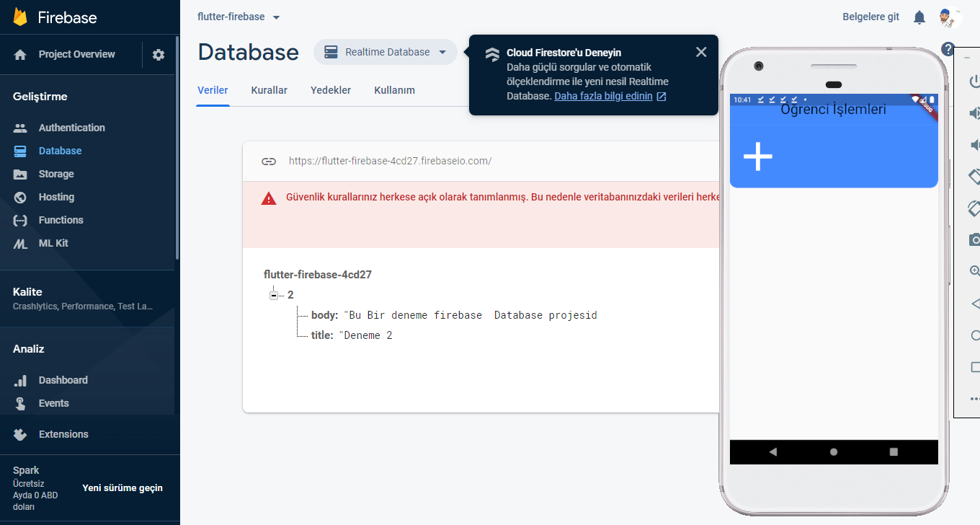Click the Database sidebar icon

pos(20,151)
